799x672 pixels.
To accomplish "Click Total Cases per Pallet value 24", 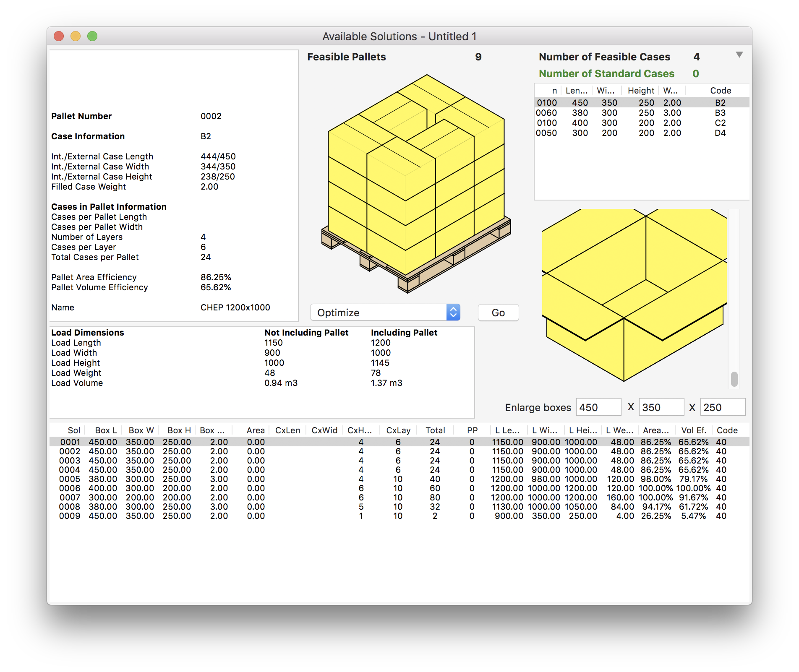I will [206, 257].
